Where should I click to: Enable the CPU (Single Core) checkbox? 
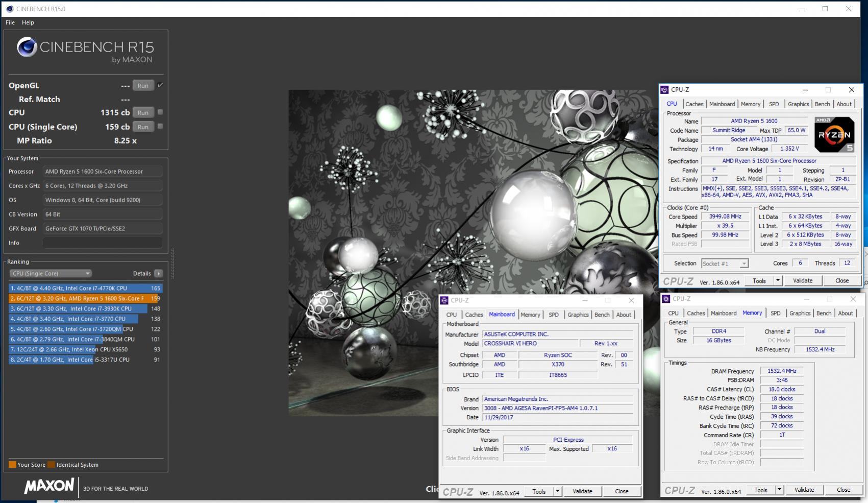[x=160, y=127]
